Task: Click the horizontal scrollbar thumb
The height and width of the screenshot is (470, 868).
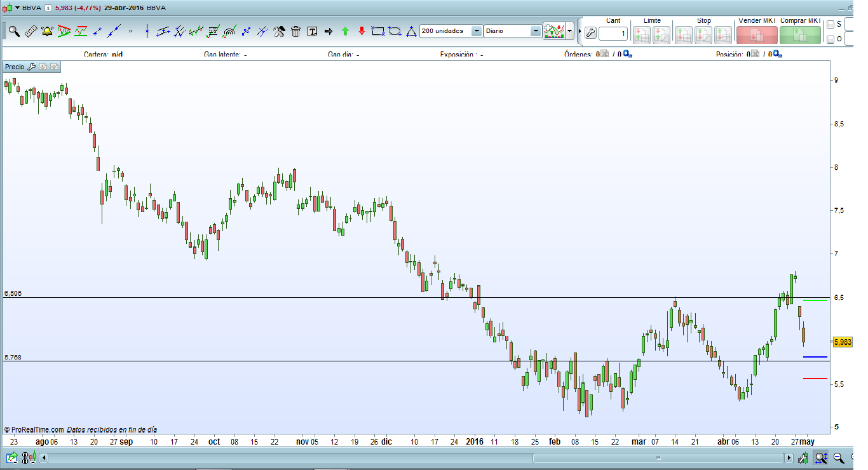Action: [x=657, y=457]
